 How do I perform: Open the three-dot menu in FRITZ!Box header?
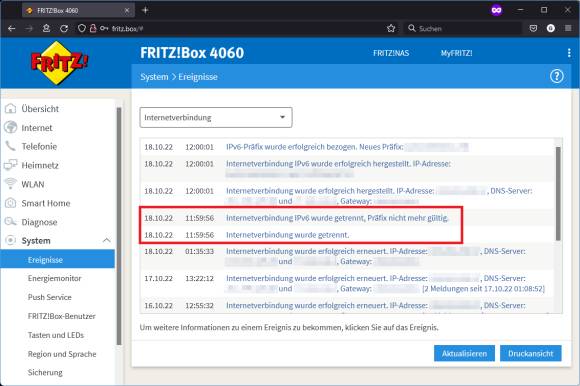click(x=569, y=53)
